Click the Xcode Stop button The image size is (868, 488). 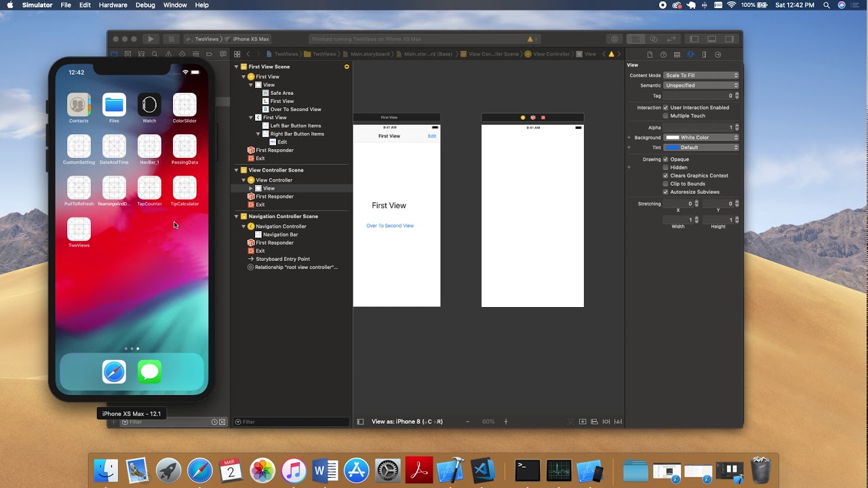(x=172, y=39)
